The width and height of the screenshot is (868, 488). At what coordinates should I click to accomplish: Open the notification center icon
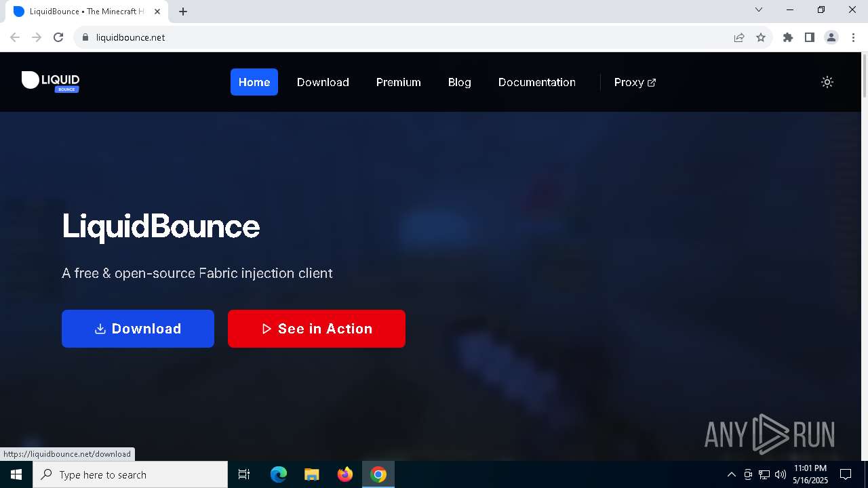846,474
